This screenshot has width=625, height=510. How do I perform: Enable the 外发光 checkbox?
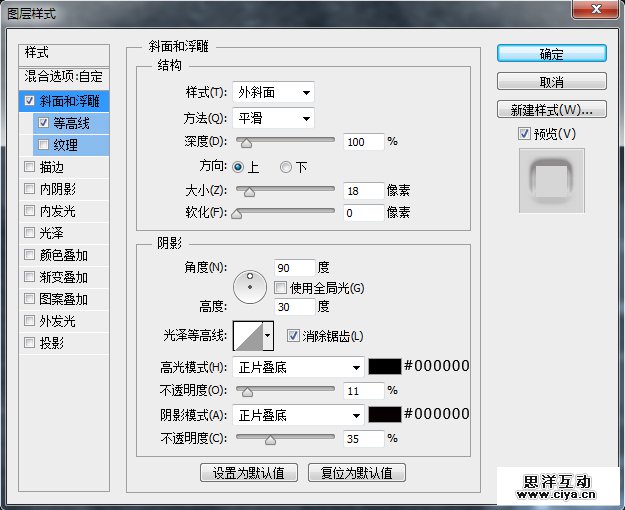pyautogui.click(x=29, y=320)
